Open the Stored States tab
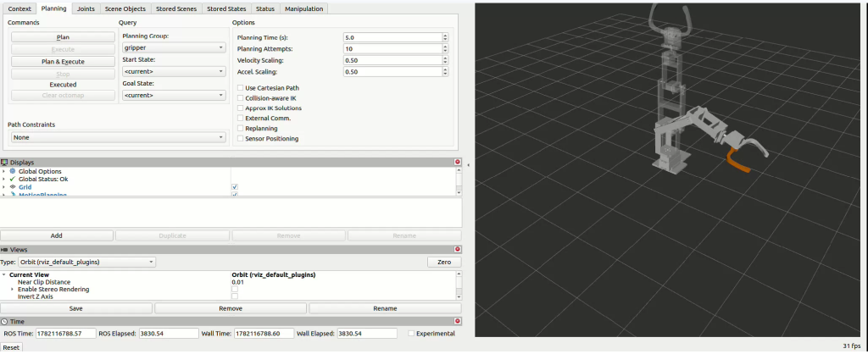This screenshot has width=868, height=354. click(226, 8)
